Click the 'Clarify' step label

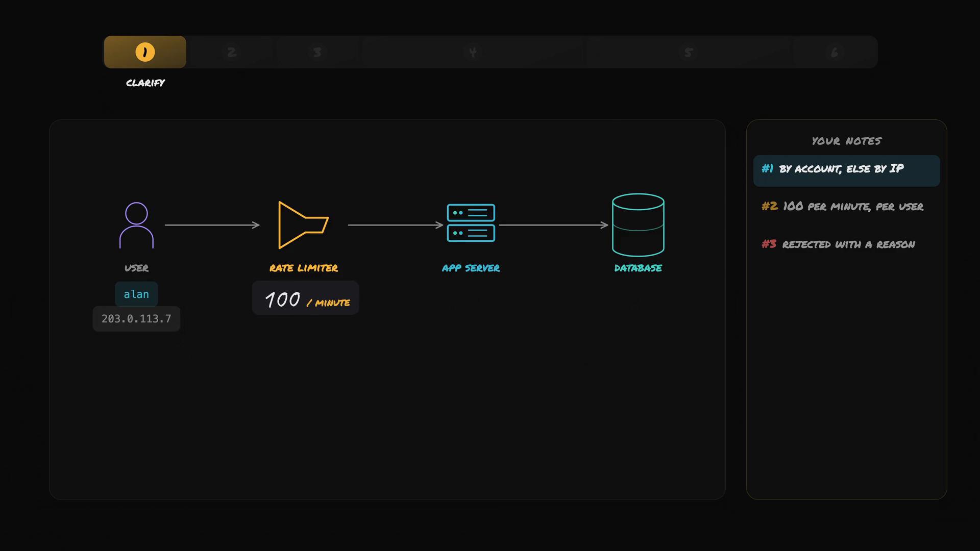(x=145, y=83)
